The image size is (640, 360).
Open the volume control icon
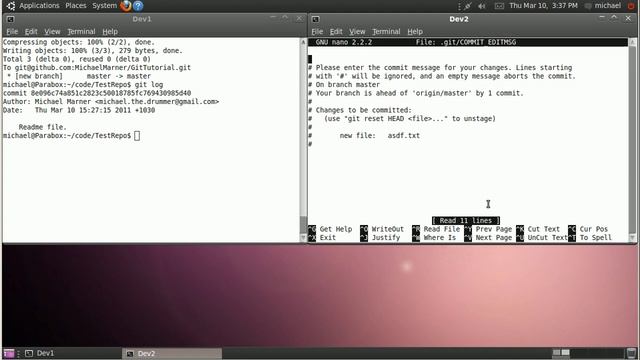point(482,6)
